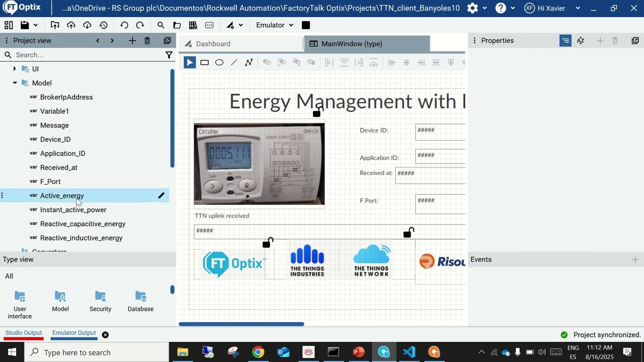644x362 pixels.
Task: Open the Save options dropdown arrow
Action: (35, 25)
